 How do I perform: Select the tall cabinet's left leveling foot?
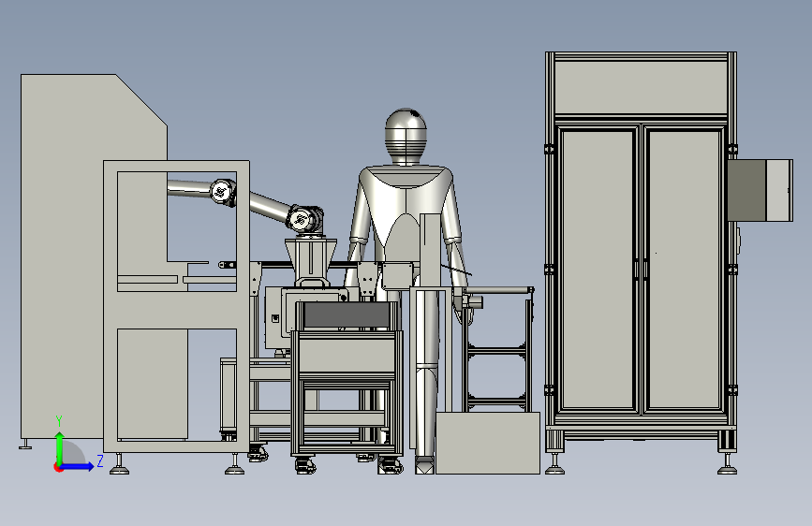(555, 464)
